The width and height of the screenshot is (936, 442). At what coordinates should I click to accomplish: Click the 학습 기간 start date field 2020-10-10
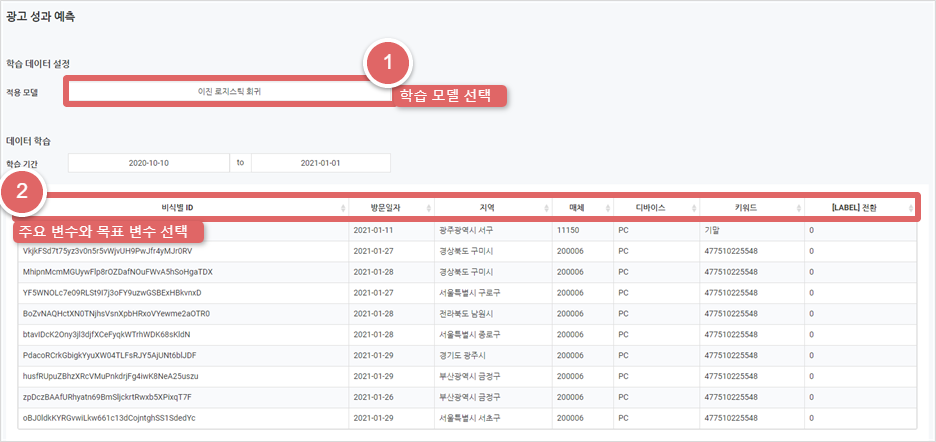[149, 162]
